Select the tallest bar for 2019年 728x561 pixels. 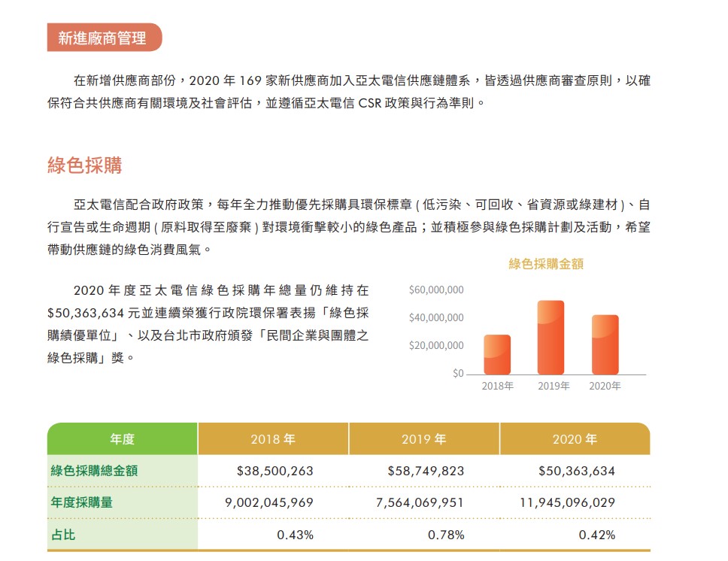click(x=551, y=338)
